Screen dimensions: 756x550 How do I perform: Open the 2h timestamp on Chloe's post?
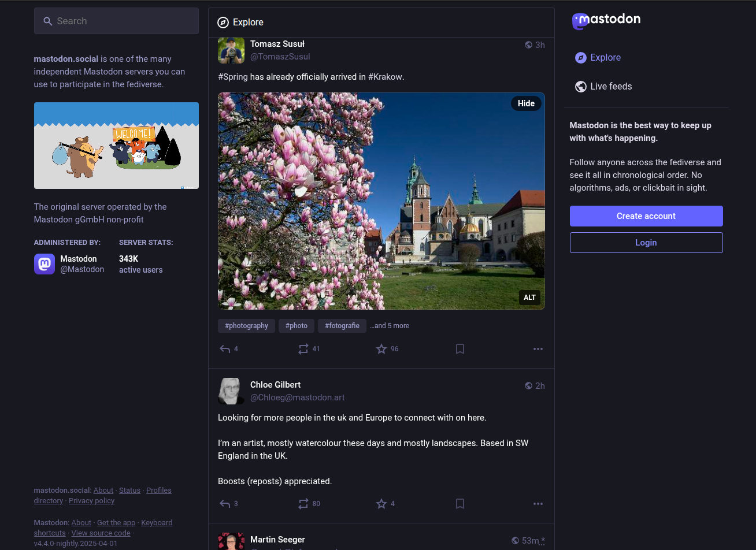pos(540,386)
